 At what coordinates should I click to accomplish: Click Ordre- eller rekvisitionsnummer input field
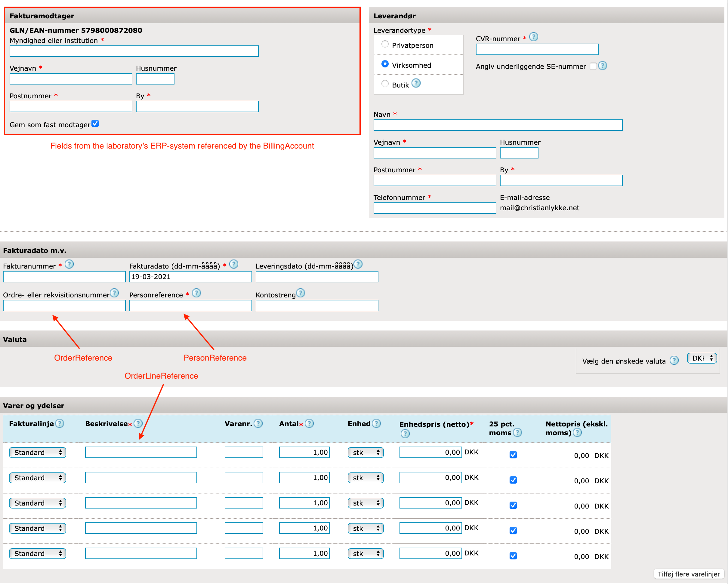click(x=64, y=306)
